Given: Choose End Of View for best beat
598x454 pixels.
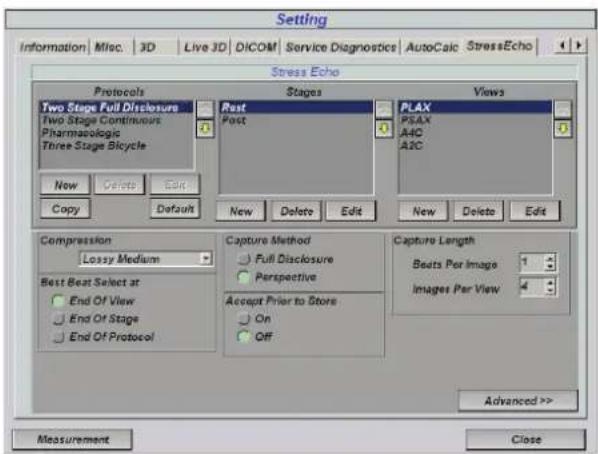Looking at the screenshot, I should pyautogui.click(x=58, y=301).
